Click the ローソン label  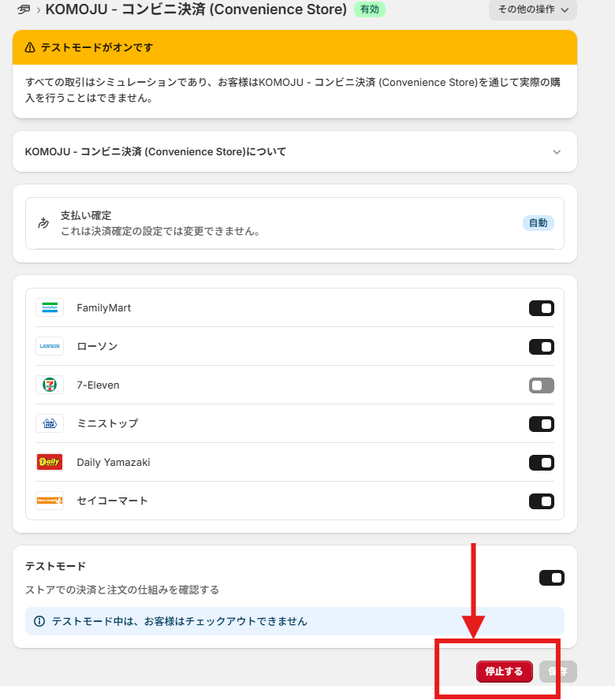[97, 346]
